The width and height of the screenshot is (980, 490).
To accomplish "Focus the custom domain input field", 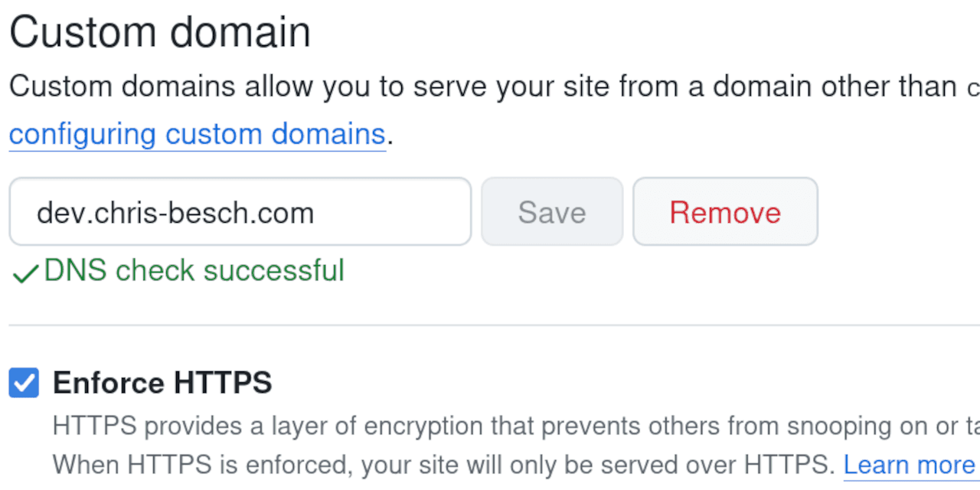I will pyautogui.click(x=240, y=212).
